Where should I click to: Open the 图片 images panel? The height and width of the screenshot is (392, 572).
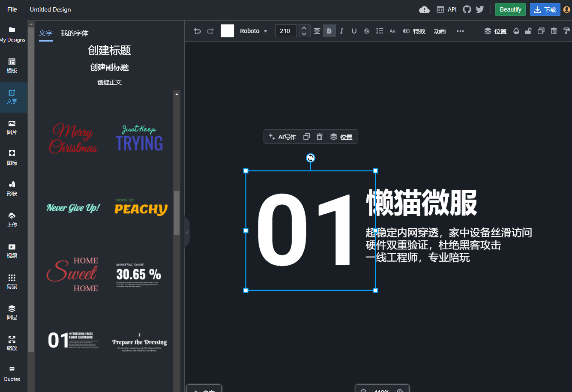click(12, 128)
